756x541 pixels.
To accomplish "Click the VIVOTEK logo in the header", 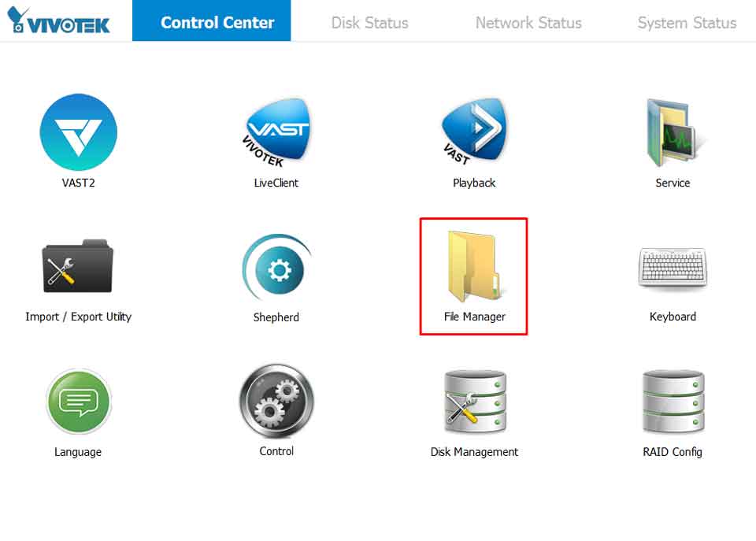I will [59, 21].
